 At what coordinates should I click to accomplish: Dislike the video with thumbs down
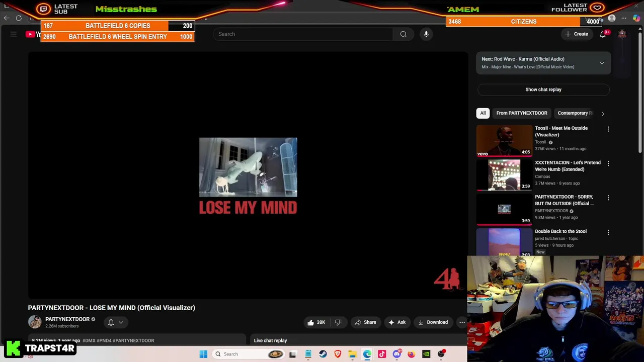pyautogui.click(x=338, y=322)
